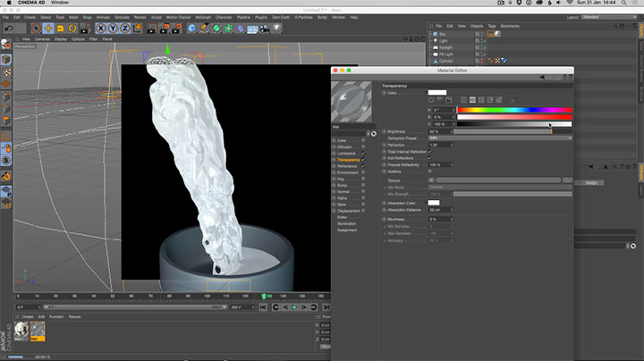Click the Absorption Distance stepper
This screenshot has height=361, width=644.
(x=452, y=210)
